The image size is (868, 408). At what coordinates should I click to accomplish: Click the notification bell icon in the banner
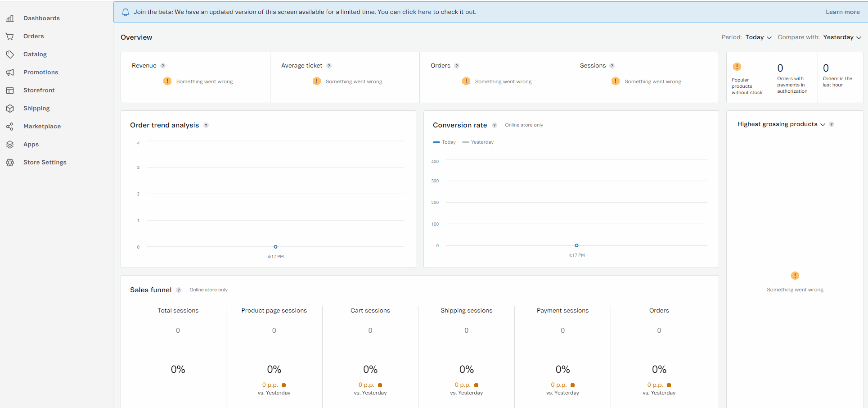[126, 12]
